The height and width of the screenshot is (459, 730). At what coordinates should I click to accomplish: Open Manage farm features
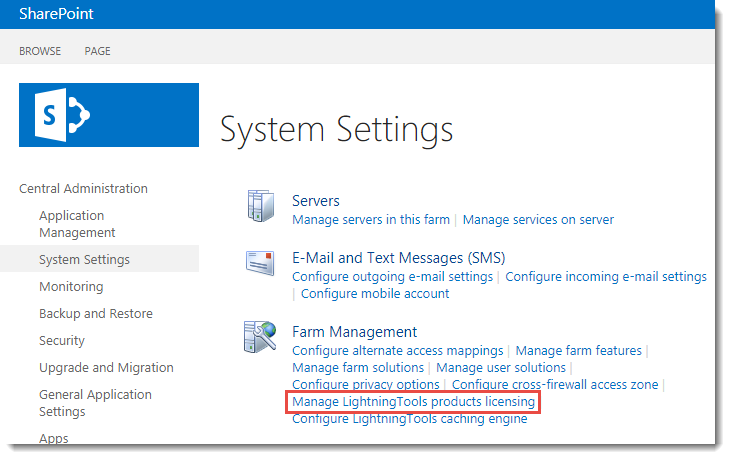click(x=579, y=351)
